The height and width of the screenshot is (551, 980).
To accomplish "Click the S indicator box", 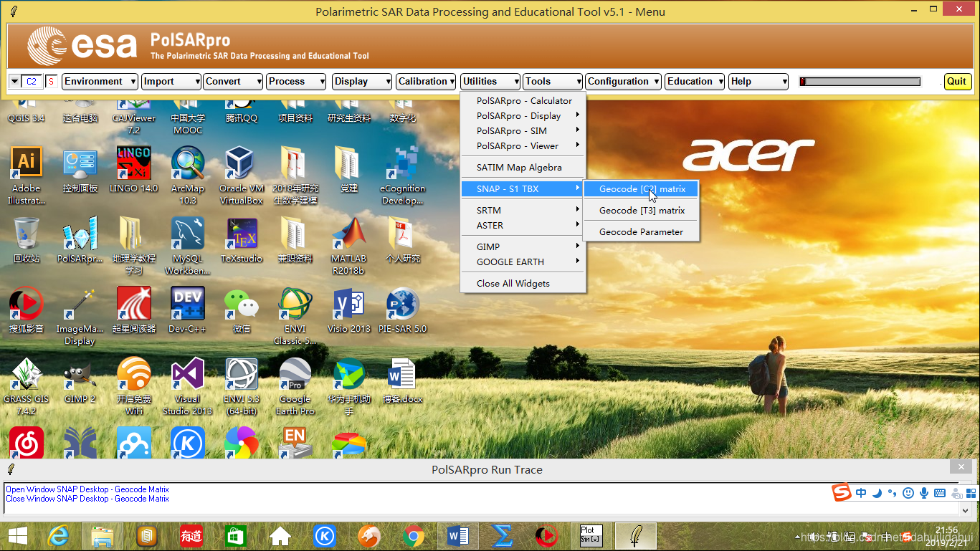I will (x=52, y=82).
